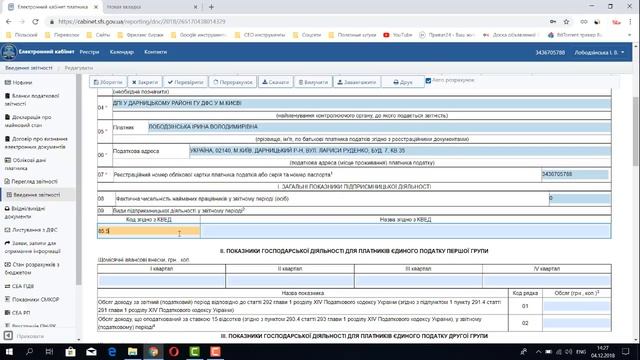The image size is (640, 360).
Task: Click the row 01 income amount field
Action: pos(576,306)
